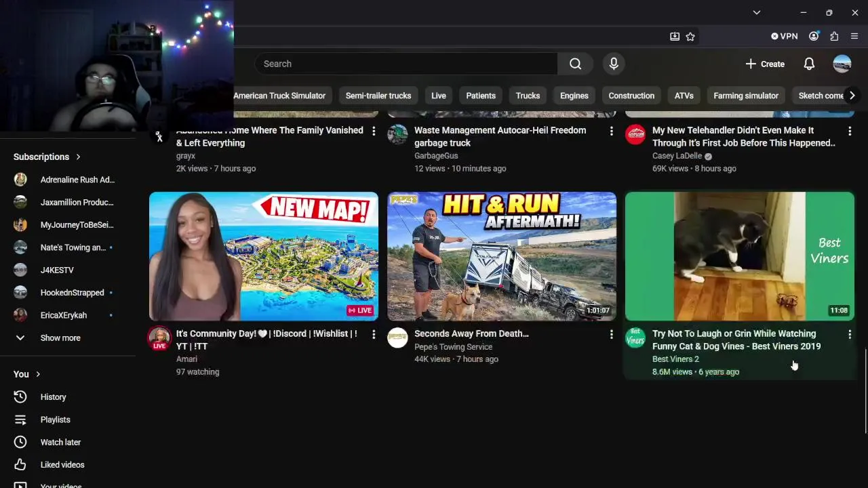Open Casey LaDelle channel avatar
The height and width of the screenshot is (488, 868).
635,134
